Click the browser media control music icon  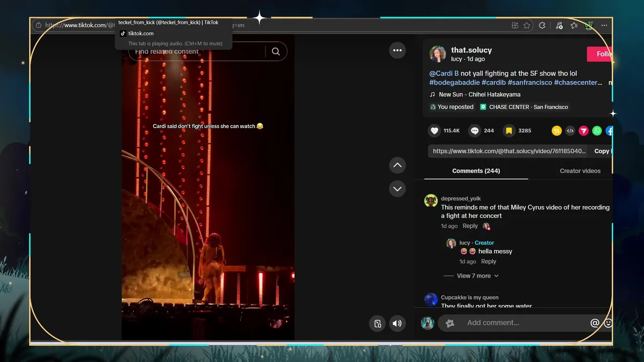[559, 25]
